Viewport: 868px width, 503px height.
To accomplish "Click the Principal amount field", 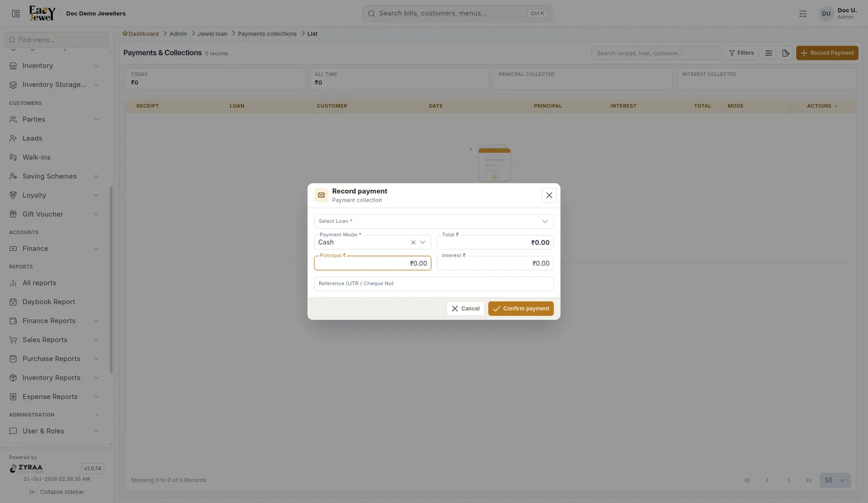I will [373, 263].
